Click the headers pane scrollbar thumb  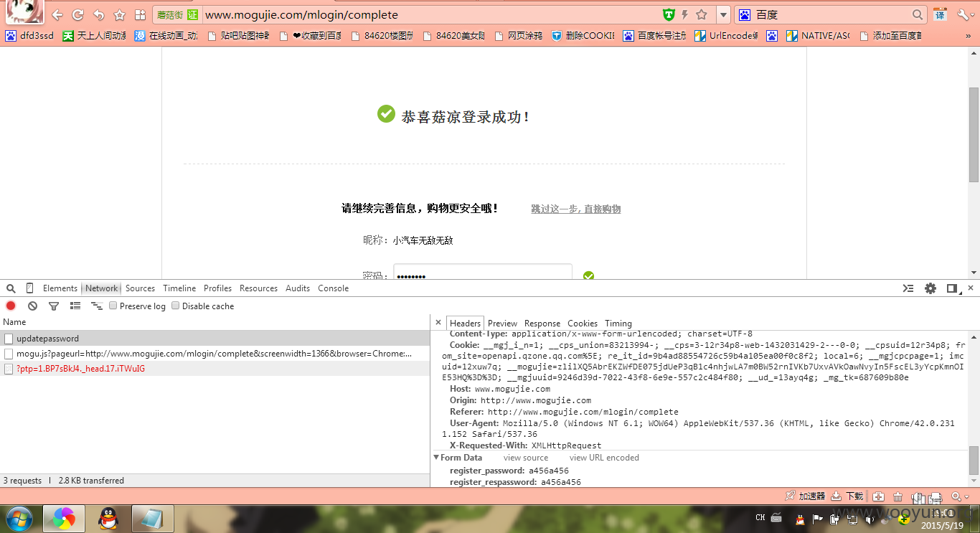coord(974,459)
